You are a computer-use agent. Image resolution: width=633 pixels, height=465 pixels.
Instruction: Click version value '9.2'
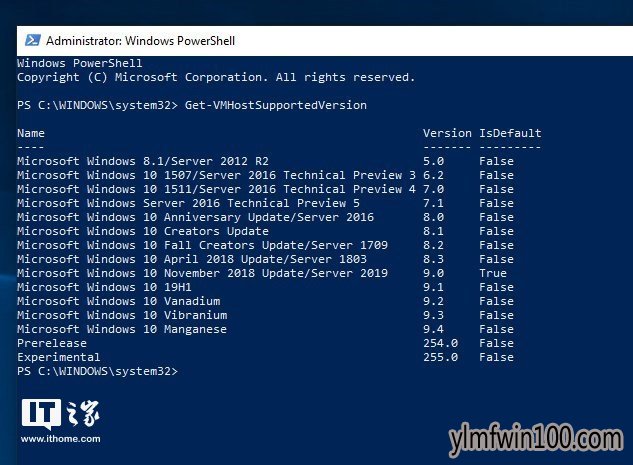[x=434, y=301]
